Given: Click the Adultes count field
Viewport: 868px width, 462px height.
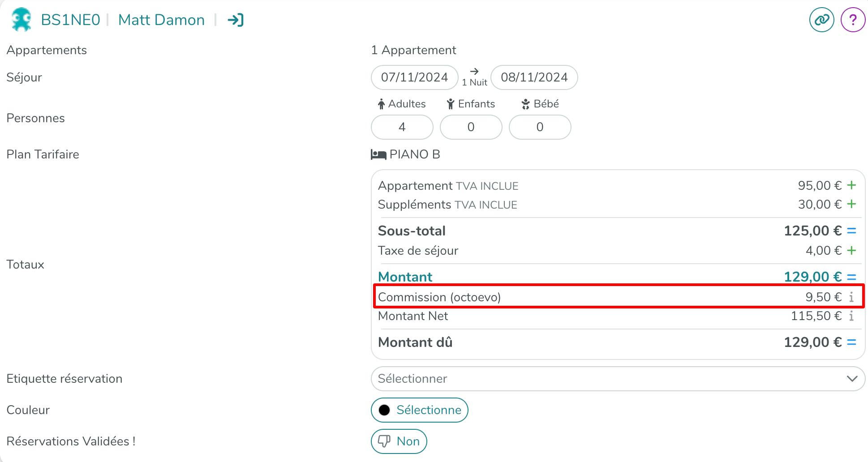Looking at the screenshot, I should point(402,127).
